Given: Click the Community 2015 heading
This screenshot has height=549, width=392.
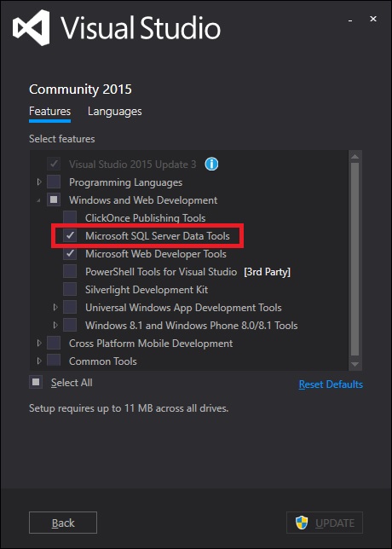Looking at the screenshot, I should point(80,90).
